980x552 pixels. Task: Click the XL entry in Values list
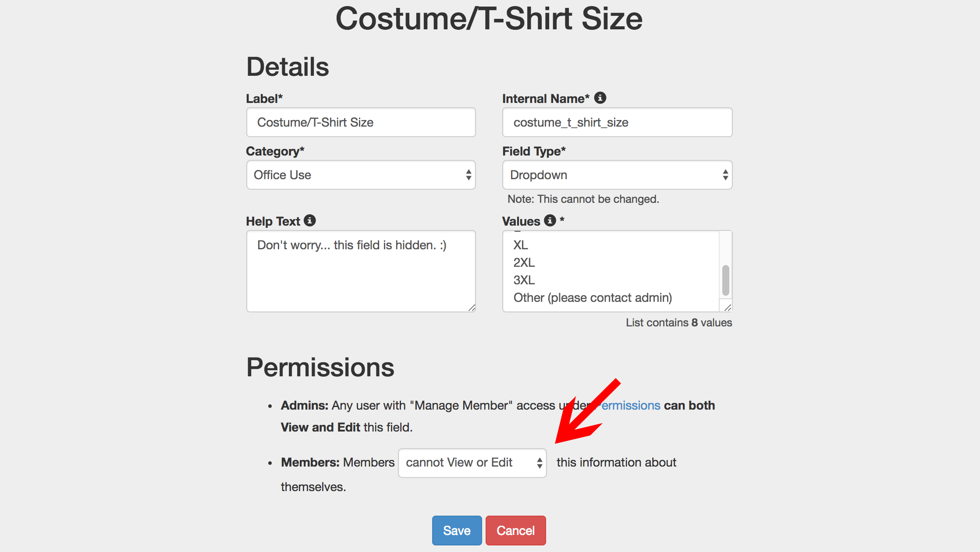click(521, 245)
